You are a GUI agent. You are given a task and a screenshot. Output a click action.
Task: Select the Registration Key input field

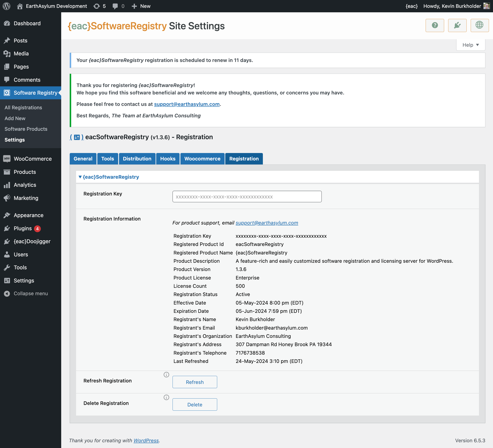(x=247, y=197)
